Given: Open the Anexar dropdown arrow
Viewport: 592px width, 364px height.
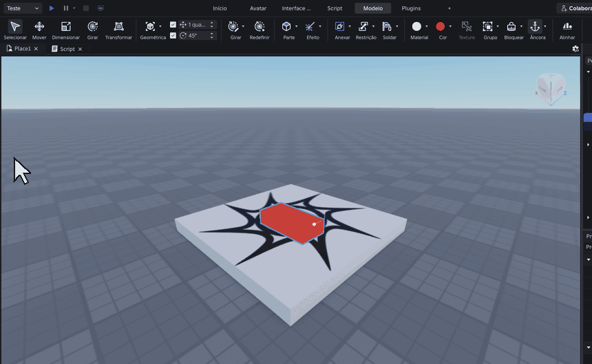Looking at the screenshot, I should tap(349, 26).
